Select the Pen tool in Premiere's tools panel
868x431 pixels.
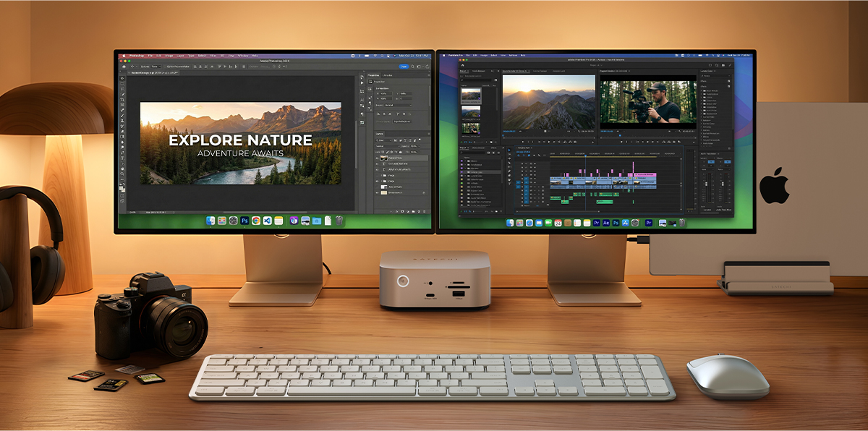point(509,171)
